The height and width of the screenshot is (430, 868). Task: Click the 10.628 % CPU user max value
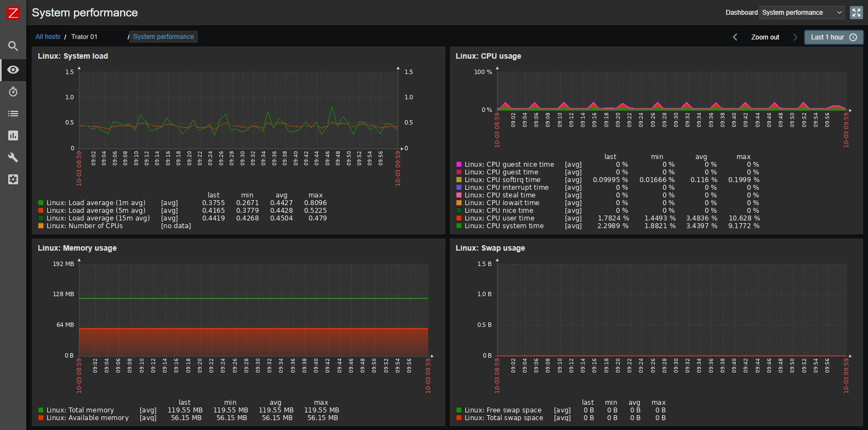(x=744, y=218)
